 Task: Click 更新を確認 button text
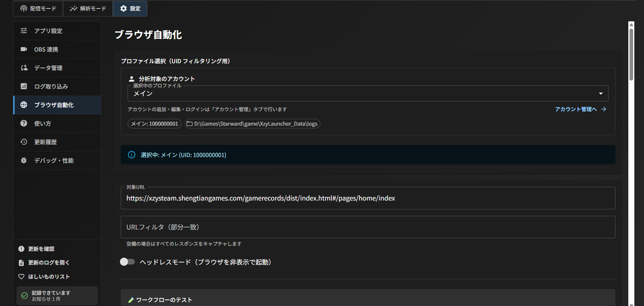coord(41,249)
